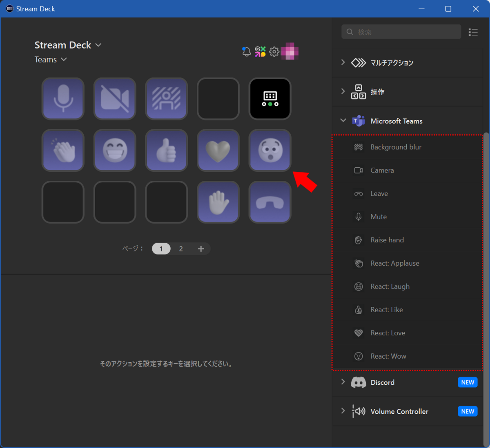Click the NEW badge beside Discord
Image resolution: width=490 pixels, height=448 pixels.
468,382
